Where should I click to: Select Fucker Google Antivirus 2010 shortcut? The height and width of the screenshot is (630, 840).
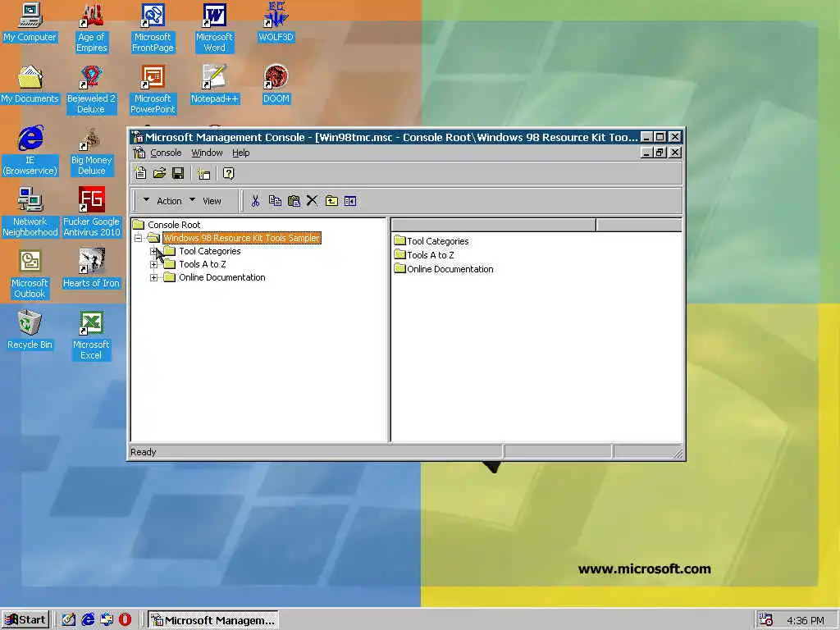tap(91, 212)
